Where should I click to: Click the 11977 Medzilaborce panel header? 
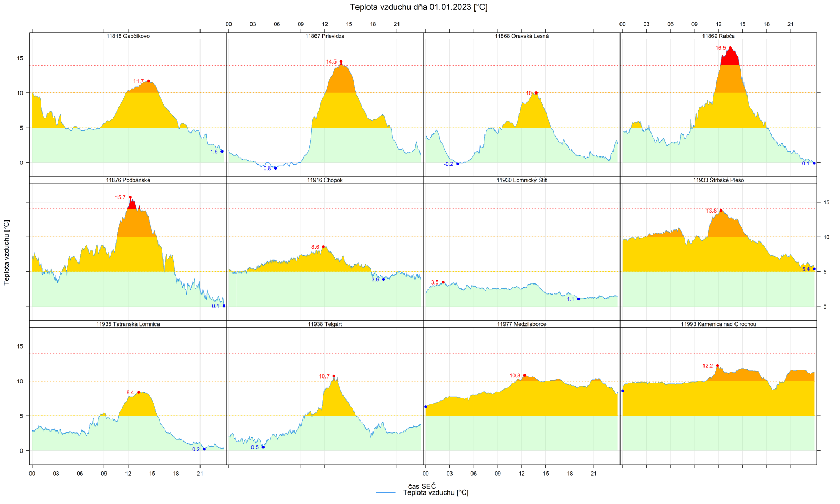521,324
